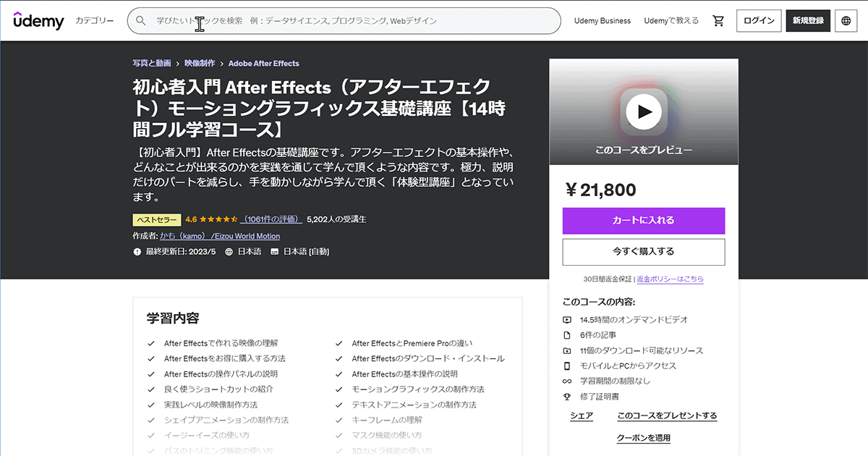868x456 pixels.
Task: Click the downloadable resources icon
Action: click(567, 350)
